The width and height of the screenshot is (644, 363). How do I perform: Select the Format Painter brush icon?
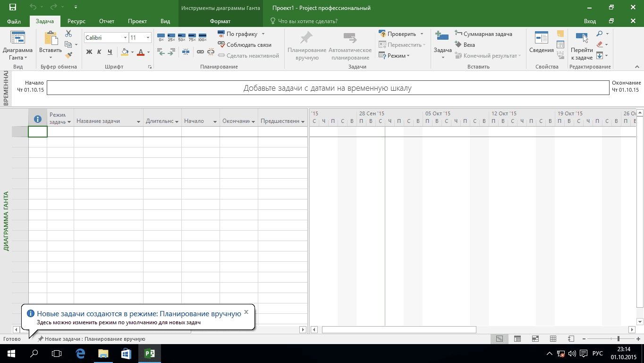(x=68, y=55)
